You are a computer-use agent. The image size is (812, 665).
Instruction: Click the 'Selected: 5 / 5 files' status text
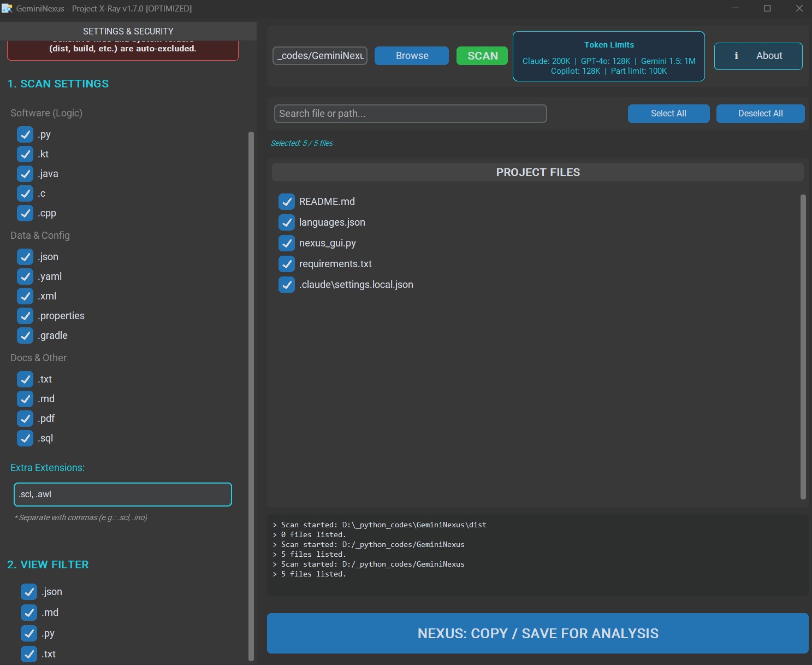tap(301, 143)
